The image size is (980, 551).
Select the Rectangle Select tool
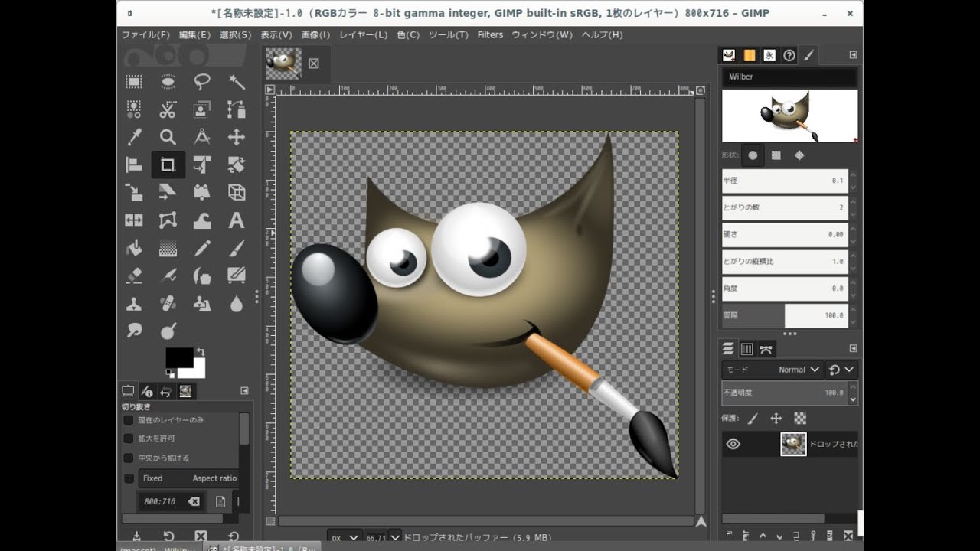pyautogui.click(x=134, y=82)
